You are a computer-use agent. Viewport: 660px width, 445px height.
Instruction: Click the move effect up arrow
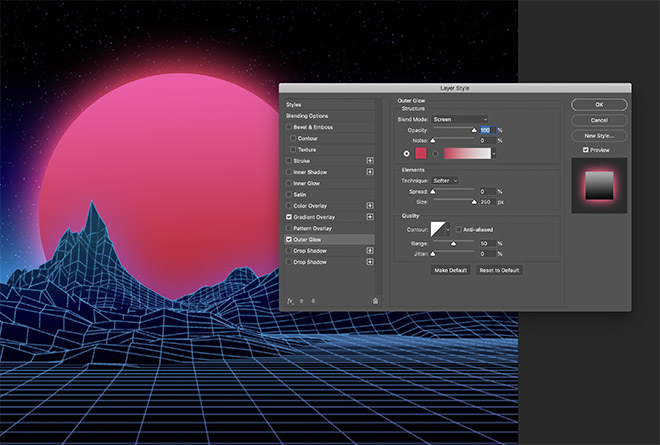point(302,300)
